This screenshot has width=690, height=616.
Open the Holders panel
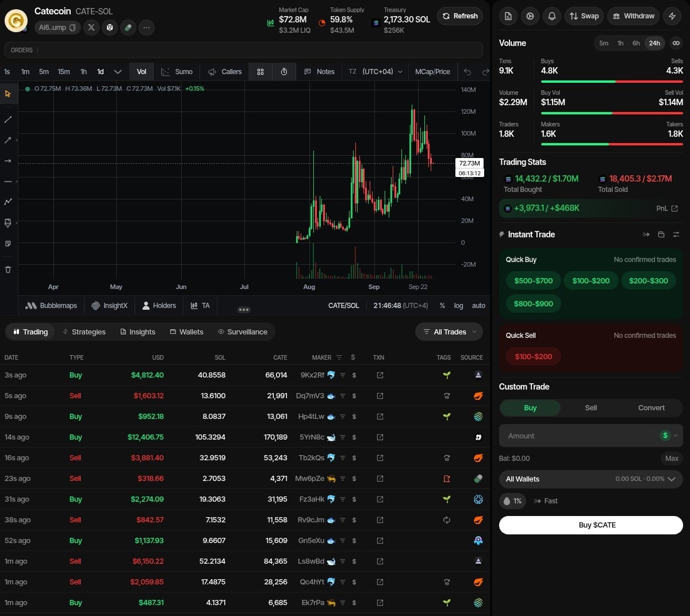(159, 306)
